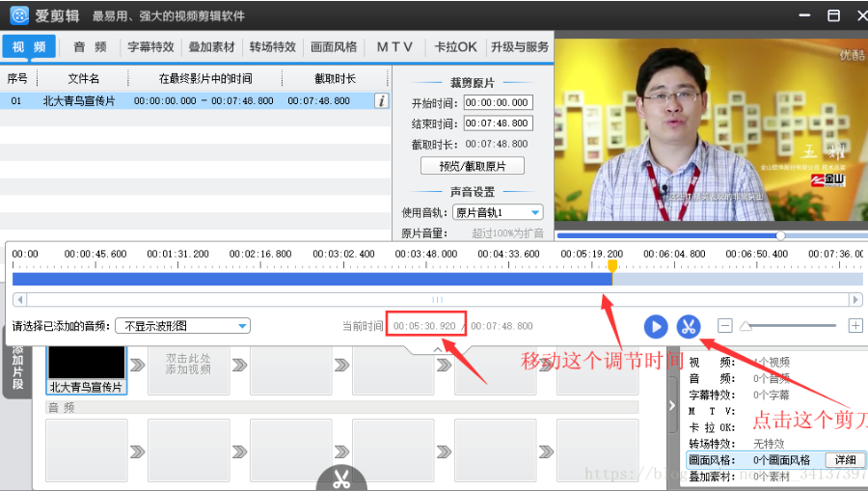Click the 画面风格 row in info panel
Viewport: 868px width, 491px height.
click(x=775, y=460)
